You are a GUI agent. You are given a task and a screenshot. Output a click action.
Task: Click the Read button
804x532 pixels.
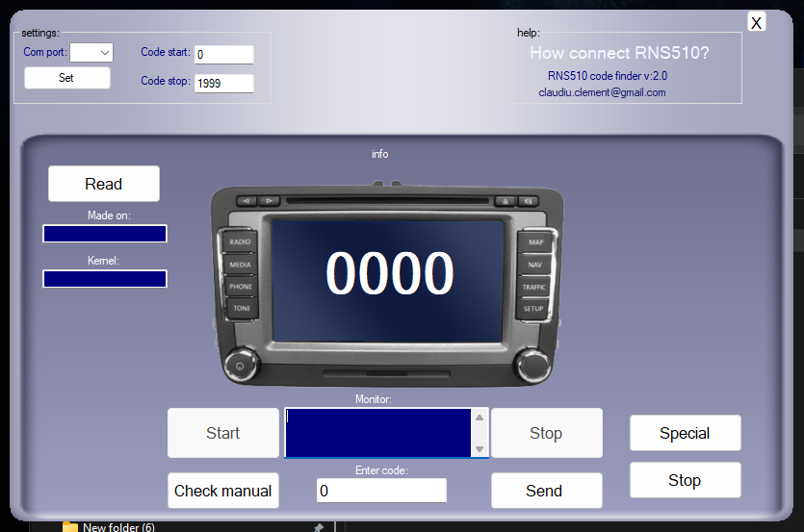tap(104, 184)
